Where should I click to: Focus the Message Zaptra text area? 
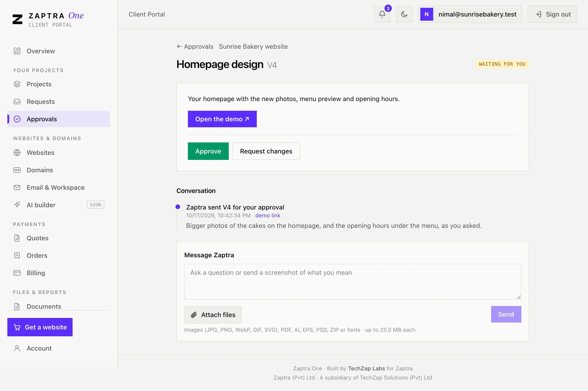(352, 281)
